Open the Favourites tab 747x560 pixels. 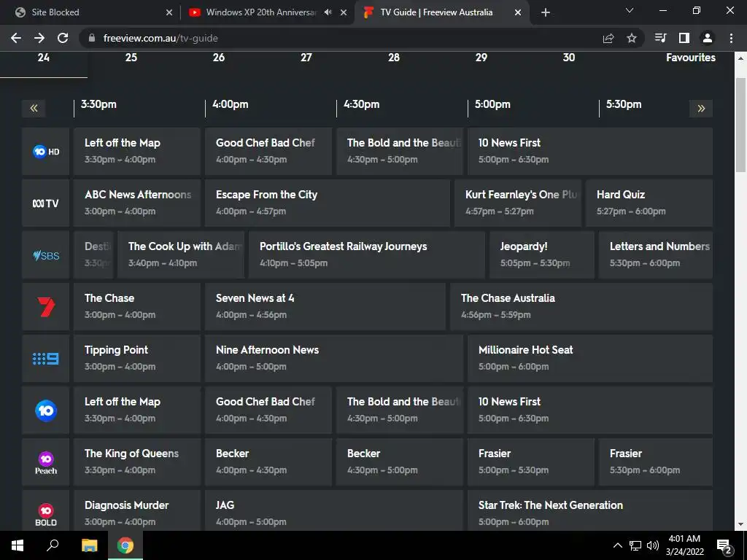pyautogui.click(x=691, y=58)
